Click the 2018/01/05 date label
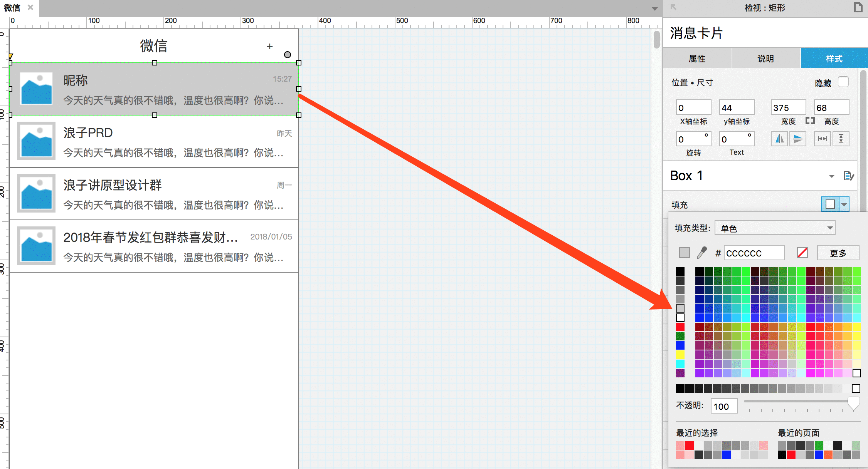The height and width of the screenshot is (469, 868). pos(271,237)
